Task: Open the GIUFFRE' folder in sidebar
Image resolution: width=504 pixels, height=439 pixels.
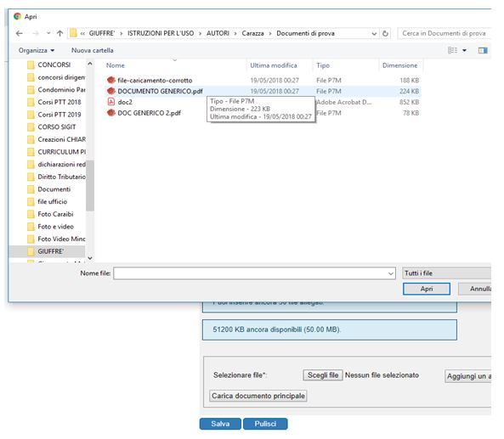Action: coord(50,251)
